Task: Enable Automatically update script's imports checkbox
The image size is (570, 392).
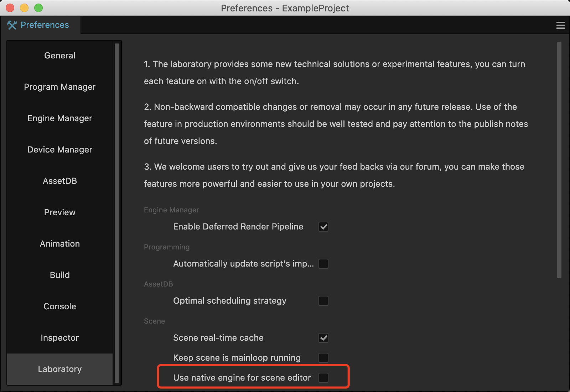Action: (x=323, y=264)
